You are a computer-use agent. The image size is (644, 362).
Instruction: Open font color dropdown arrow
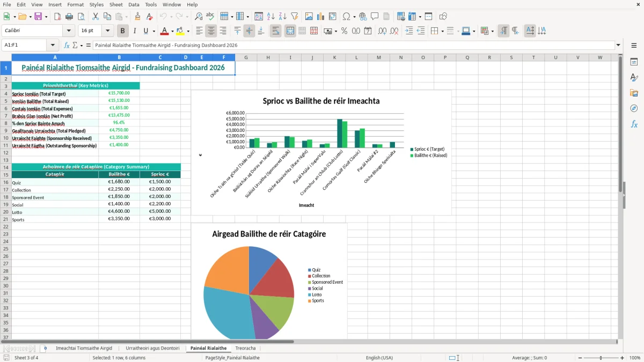click(172, 31)
